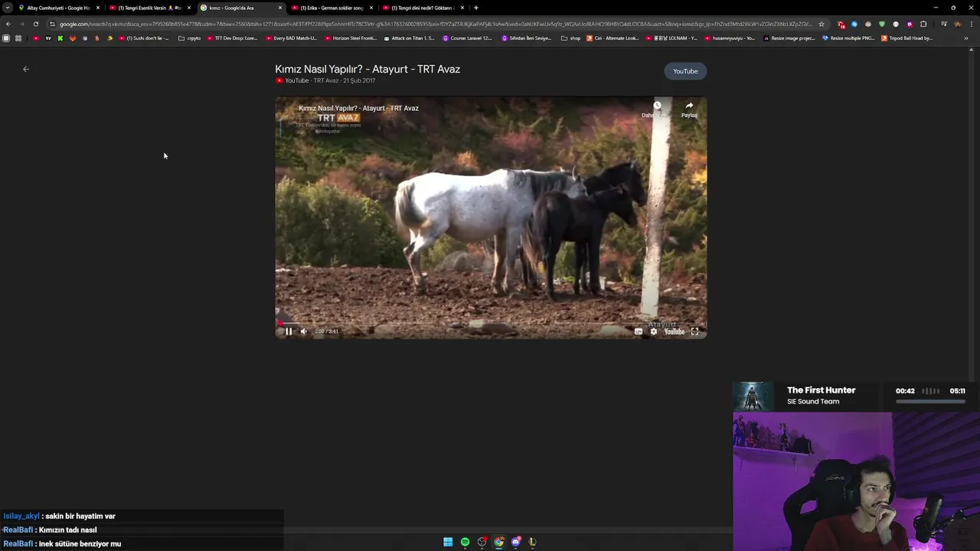Open 'Horizon Steel Fronti...' bookmark

(x=351, y=37)
